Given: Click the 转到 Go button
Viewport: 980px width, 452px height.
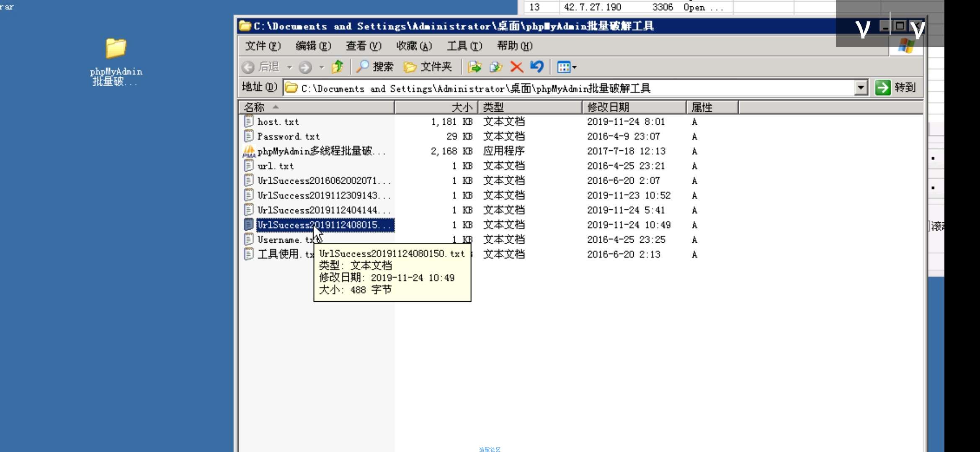Looking at the screenshot, I should tap(895, 87).
